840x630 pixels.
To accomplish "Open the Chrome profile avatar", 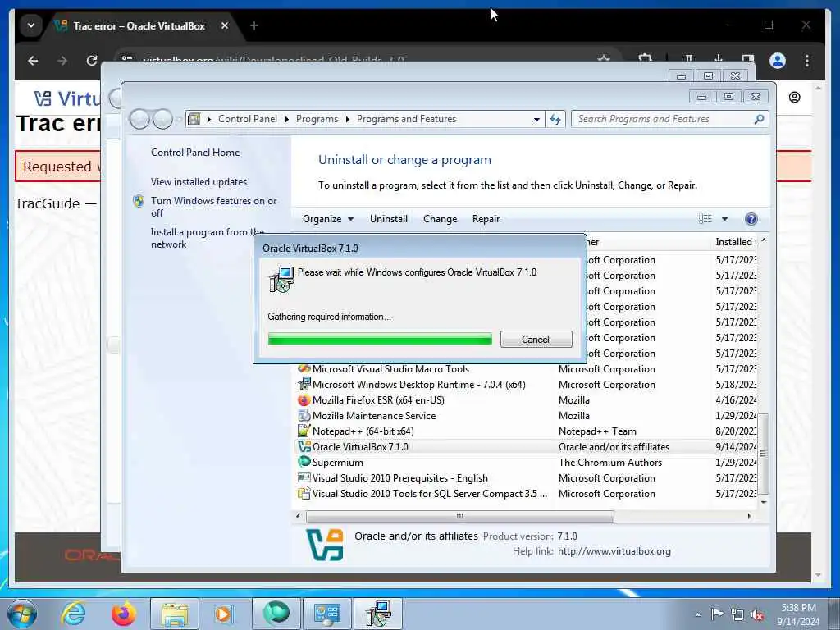I will (x=778, y=61).
